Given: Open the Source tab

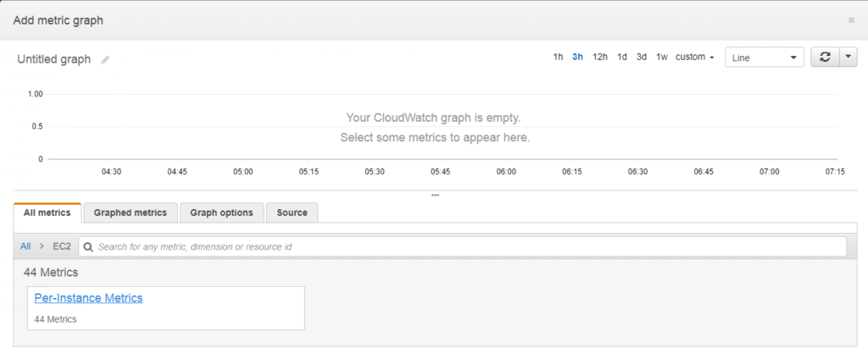Looking at the screenshot, I should tap(292, 213).
